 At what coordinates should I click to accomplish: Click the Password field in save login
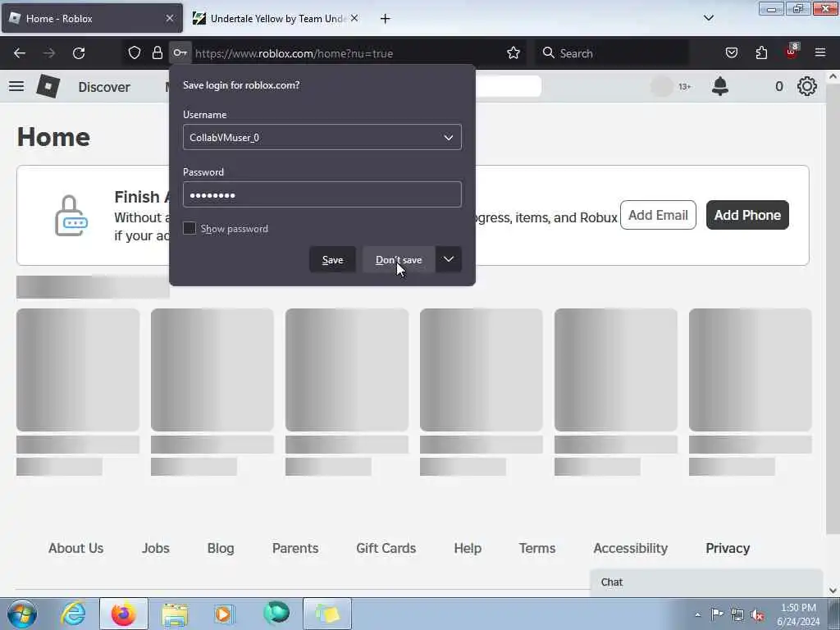click(322, 194)
